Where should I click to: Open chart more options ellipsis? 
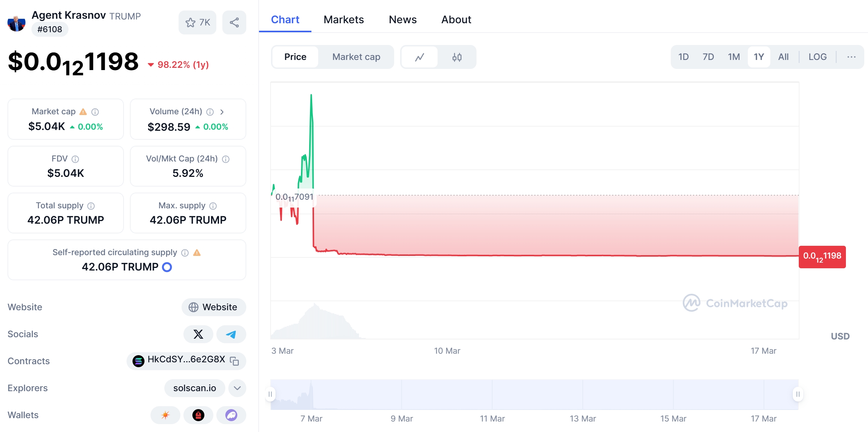click(852, 57)
